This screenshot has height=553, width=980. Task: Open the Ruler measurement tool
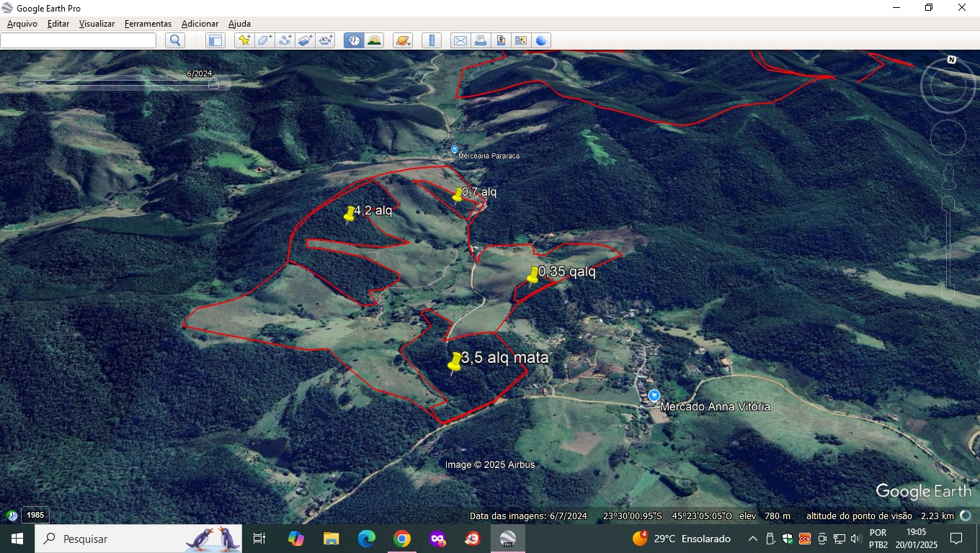432,40
